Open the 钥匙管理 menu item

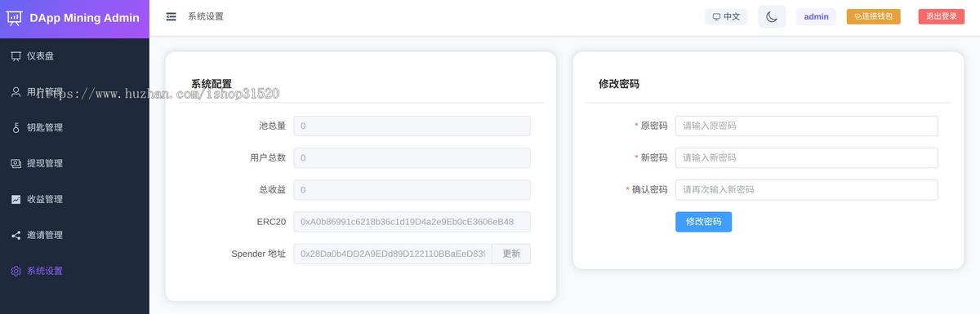[74, 128]
